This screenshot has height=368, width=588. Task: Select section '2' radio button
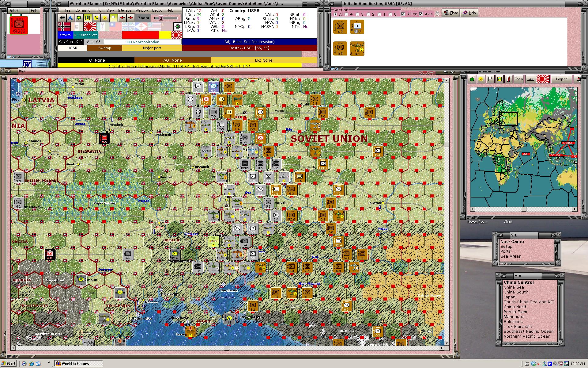tap(368, 14)
